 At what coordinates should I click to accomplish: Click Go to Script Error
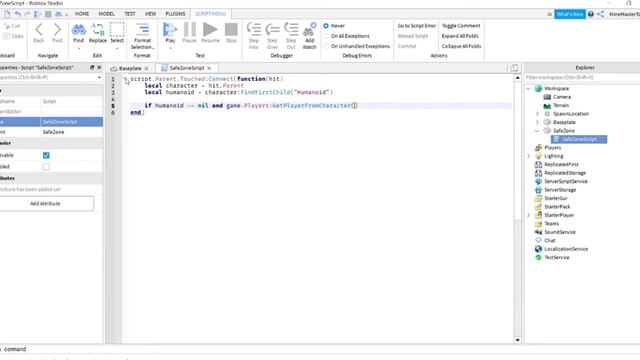pos(417,26)
